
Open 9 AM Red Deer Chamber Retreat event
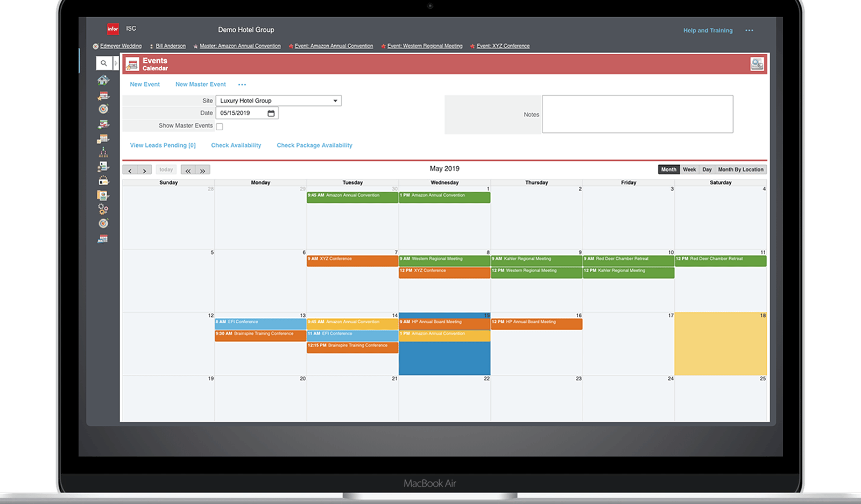(629, 261)
